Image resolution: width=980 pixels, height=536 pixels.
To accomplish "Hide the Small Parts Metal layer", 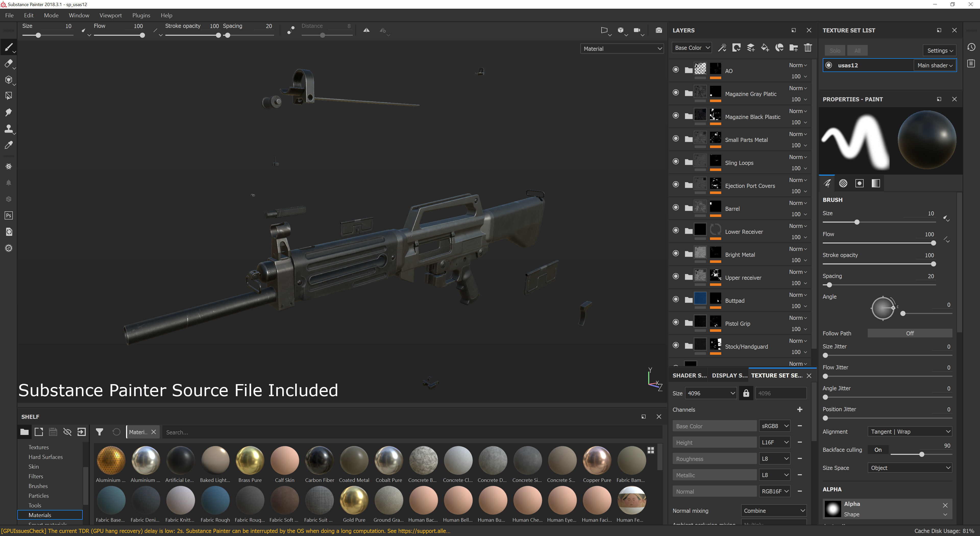I will (676, 139).
